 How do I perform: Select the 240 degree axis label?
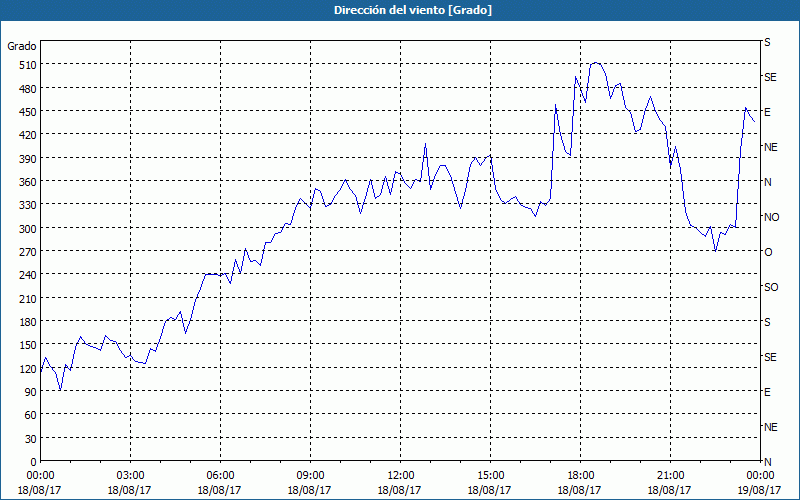point(28,276)
